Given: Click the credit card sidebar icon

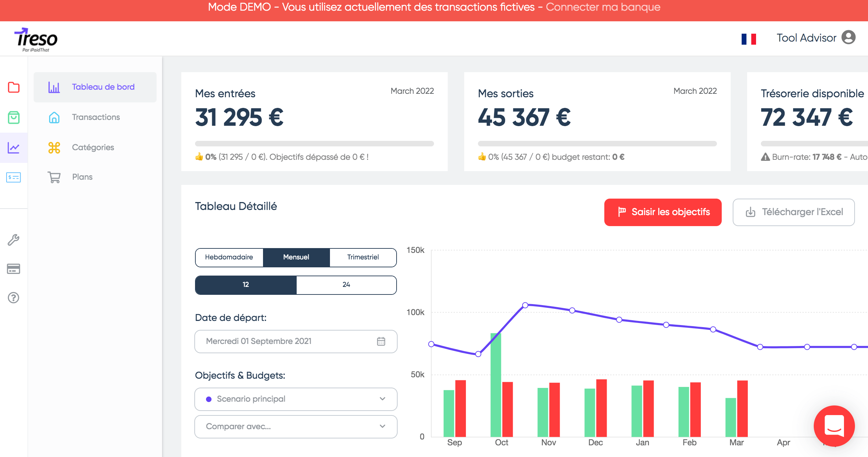Looking at the screenshot, I should [14, 269].
